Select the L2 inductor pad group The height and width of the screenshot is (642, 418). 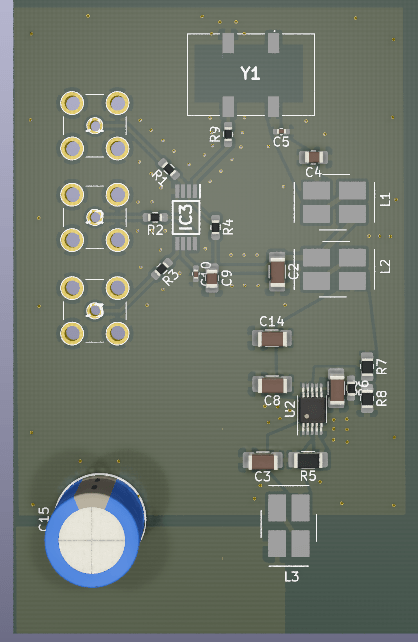coord(334,269)
